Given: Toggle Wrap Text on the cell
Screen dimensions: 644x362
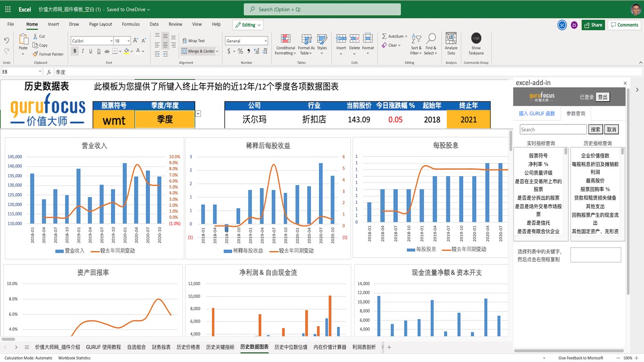Looking at the screenshot, I should point(193,41).
